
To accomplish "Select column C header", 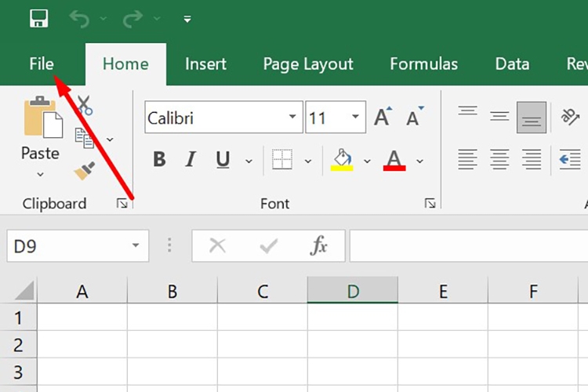I will 263,291.
